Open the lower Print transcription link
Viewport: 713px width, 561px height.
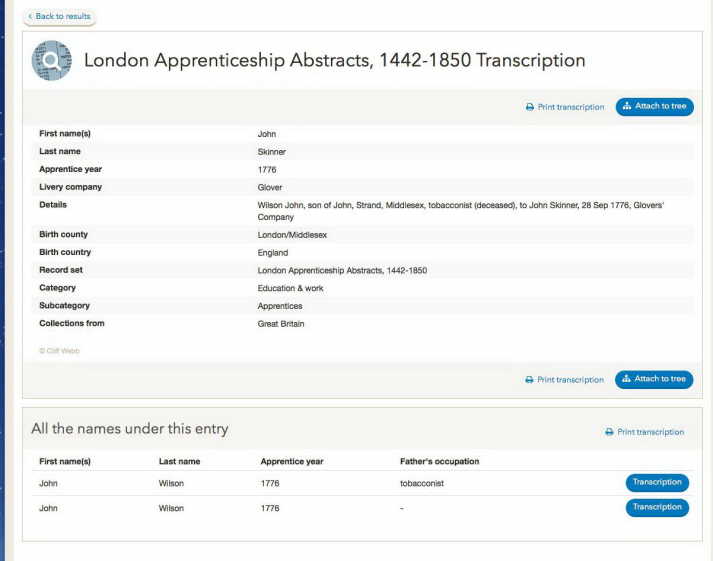point(564,380)
